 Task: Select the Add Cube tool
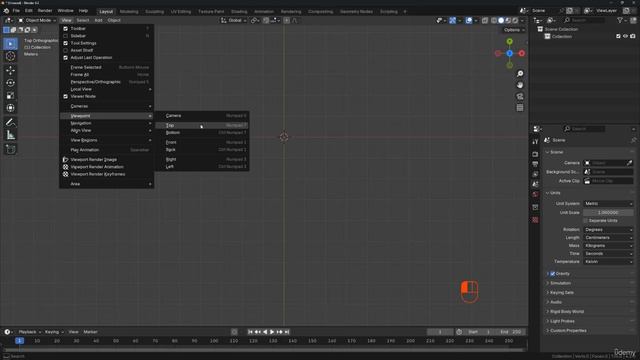coord(11,149)
